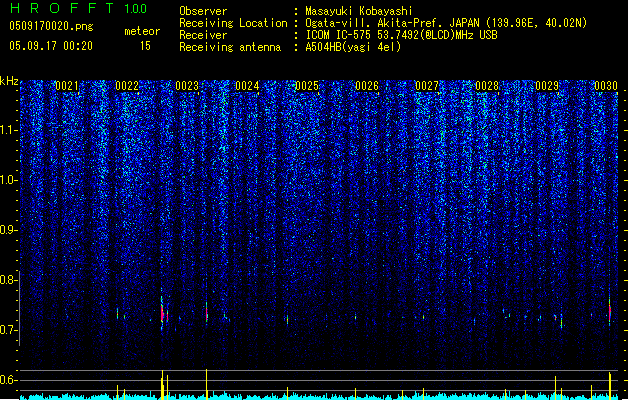Click the 0.8 kHz axis tick
The width and height of the screenshot is (629, 400).
point(9,280)
